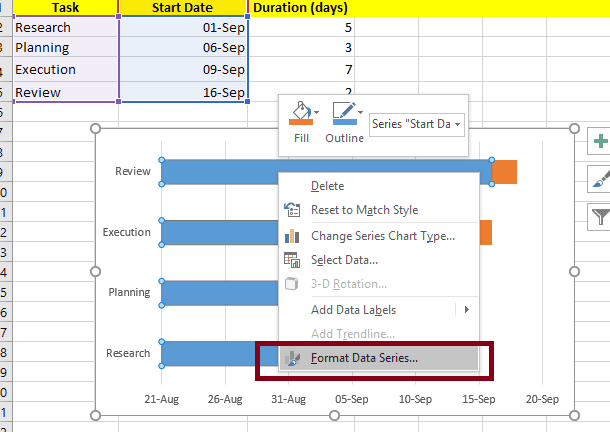Open Chart Styles paintbrush button

pos(600,178)
